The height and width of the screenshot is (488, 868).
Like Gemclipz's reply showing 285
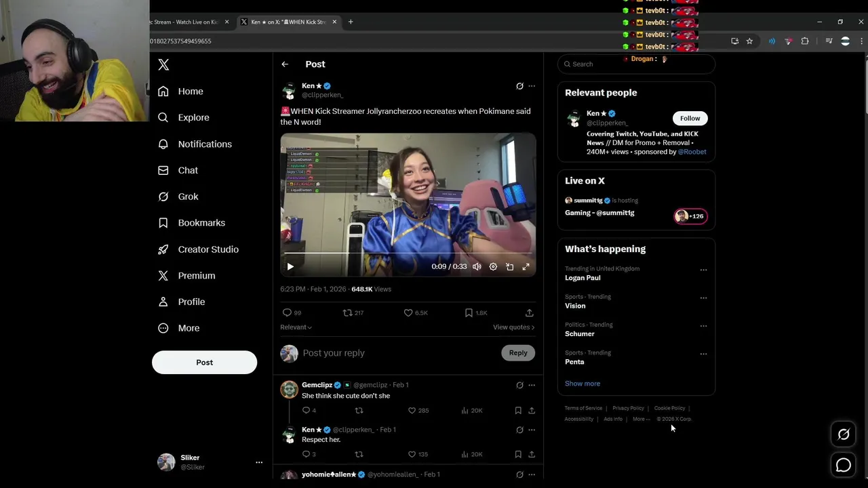[x=418, y=410]
